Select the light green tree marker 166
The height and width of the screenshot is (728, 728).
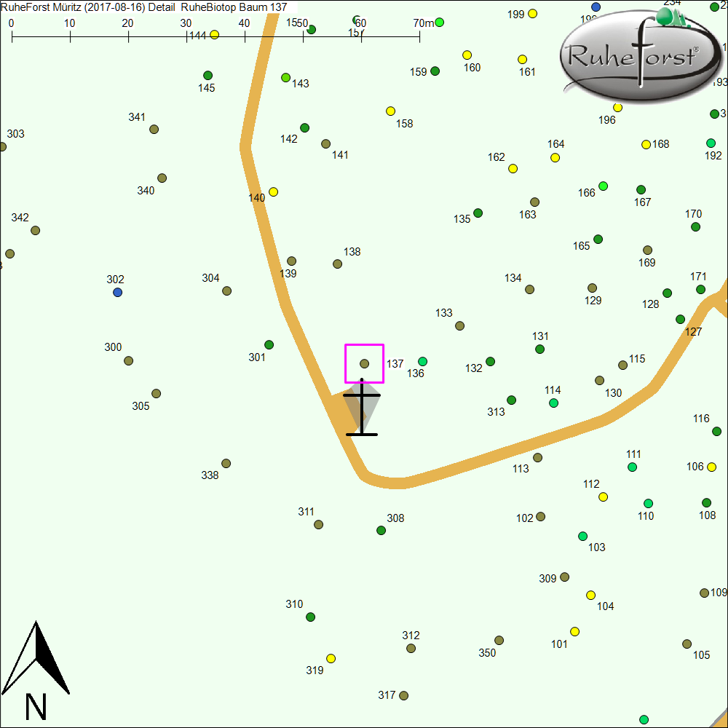tap(603, 186)
